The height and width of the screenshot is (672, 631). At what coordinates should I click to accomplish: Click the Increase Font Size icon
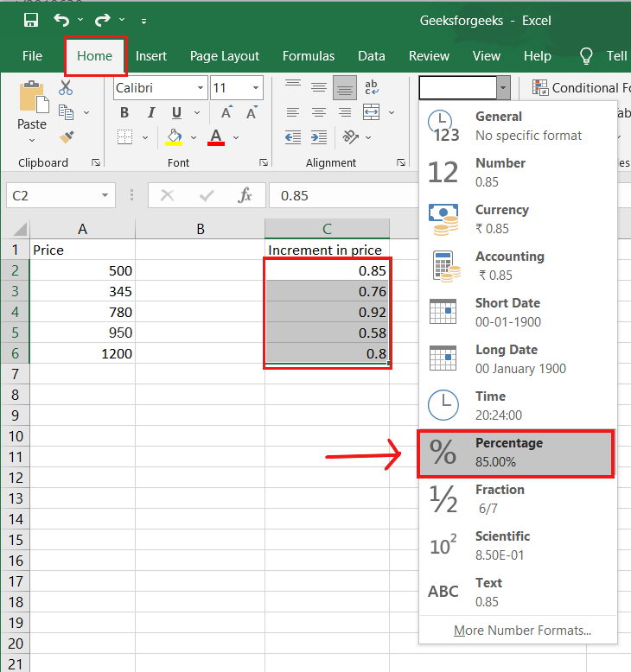click(x=227, y=112)
